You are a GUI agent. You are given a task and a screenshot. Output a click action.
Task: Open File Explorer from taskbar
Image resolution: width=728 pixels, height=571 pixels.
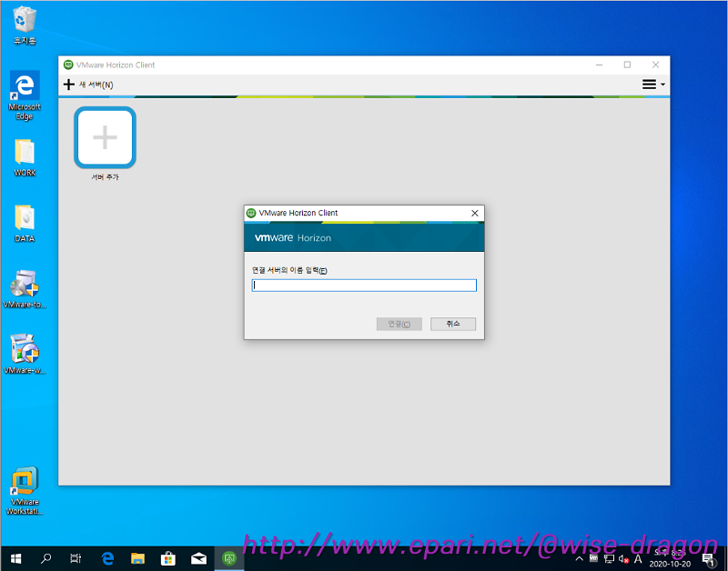tap(137, 558)
